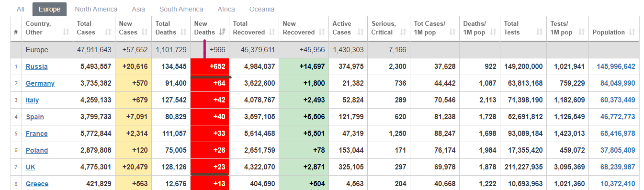Click Active Cases sort arrows icon
This screenshot has width=644, height=190.
[x=361, y=32]
